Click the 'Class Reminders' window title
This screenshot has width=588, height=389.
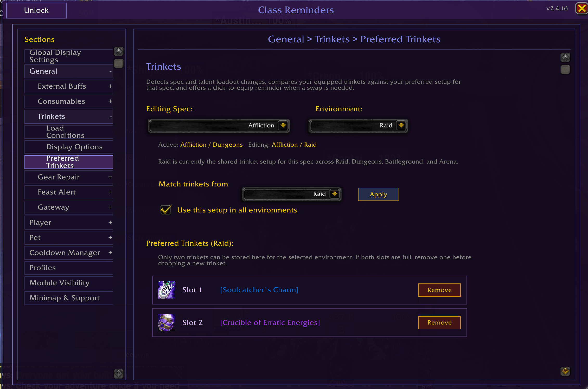(x=296, y=10)
